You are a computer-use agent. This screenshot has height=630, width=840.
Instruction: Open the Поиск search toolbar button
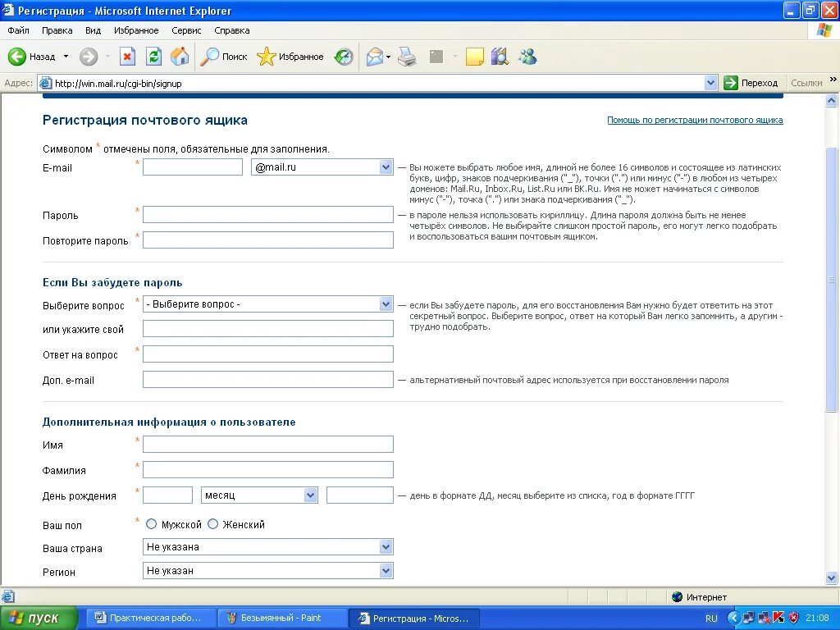point(223,57)
